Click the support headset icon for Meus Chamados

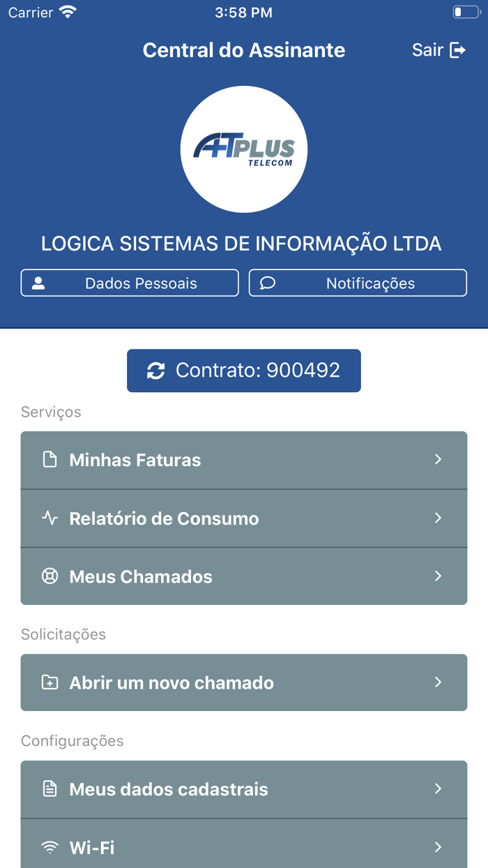tap(49, 576)
